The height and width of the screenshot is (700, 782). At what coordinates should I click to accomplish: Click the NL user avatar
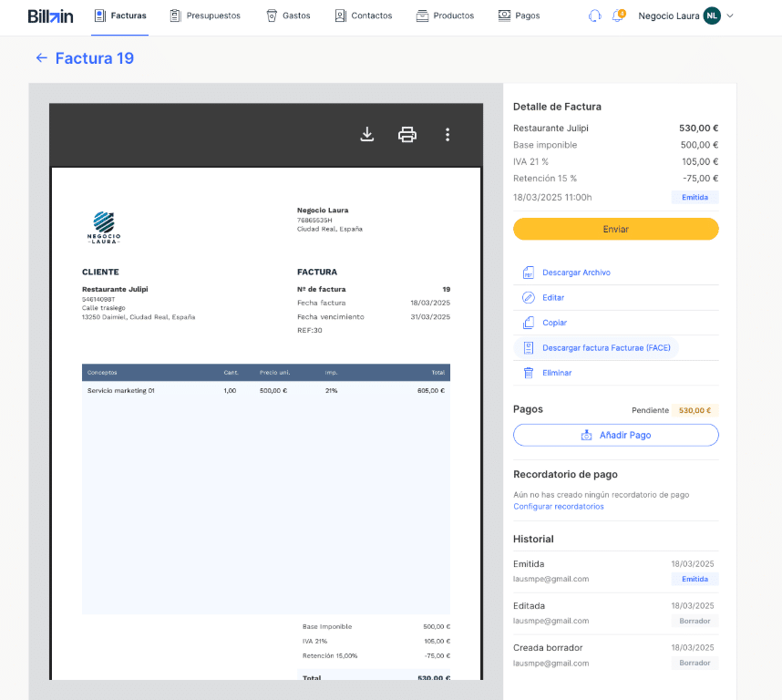tap(711, 15)
